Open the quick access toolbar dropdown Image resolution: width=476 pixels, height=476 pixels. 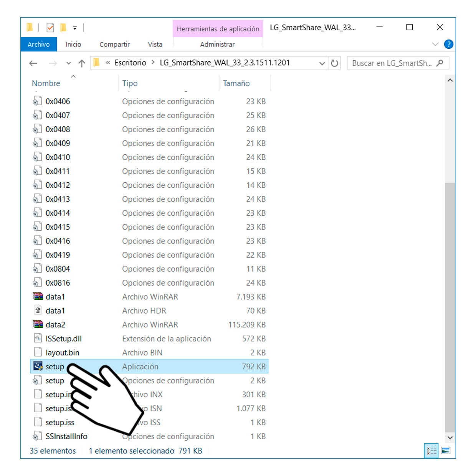click(75, 28)
